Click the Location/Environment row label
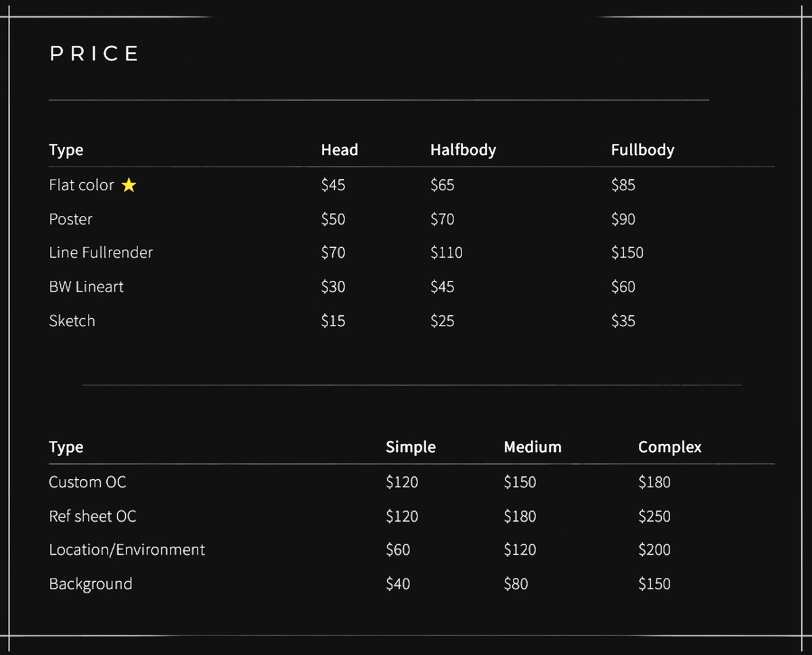Image resolution: width=812 pixels, height=655 pixels. [127, 549]
